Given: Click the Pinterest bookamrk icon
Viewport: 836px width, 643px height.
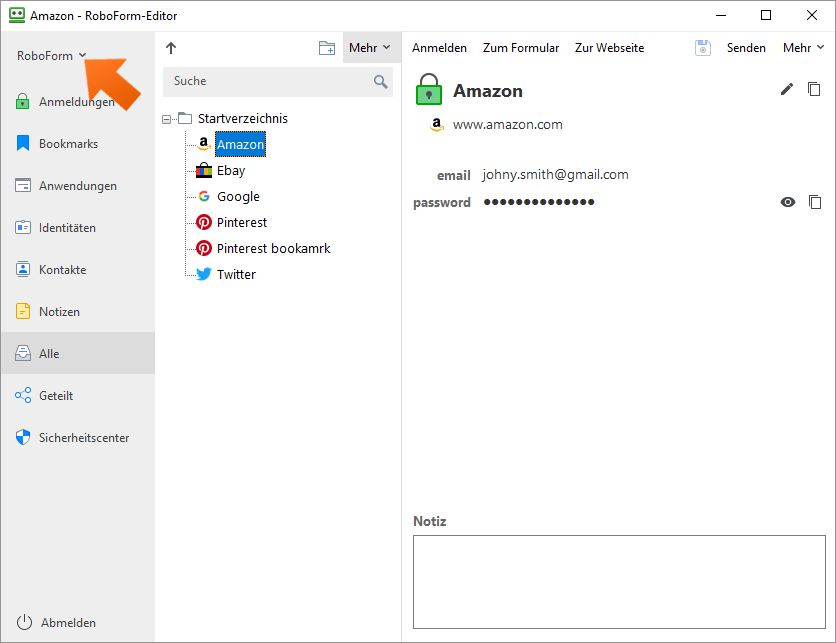Looking at the screenshot, I should point(204,248).
